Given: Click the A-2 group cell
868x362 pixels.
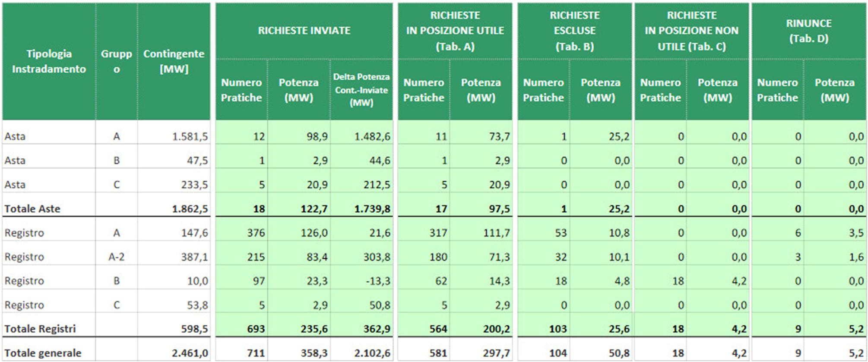Looking at the screenshot, I should coord(116,257).
